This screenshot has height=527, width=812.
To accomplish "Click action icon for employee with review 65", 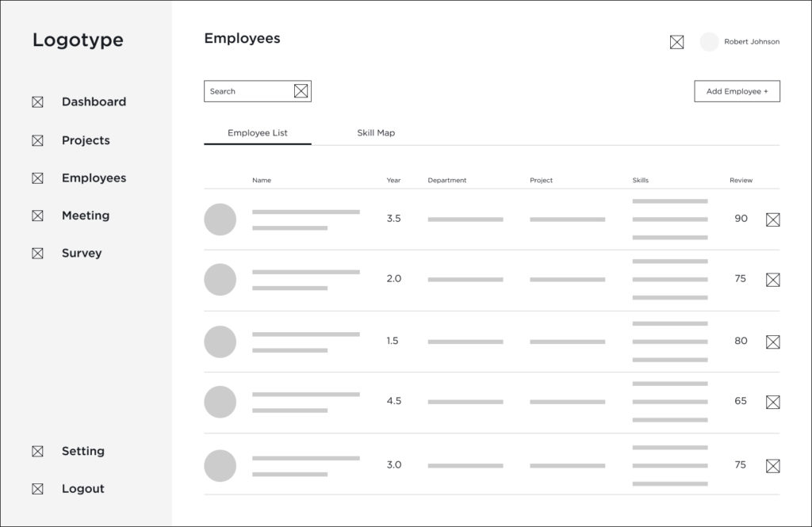I will click(772, 402).
